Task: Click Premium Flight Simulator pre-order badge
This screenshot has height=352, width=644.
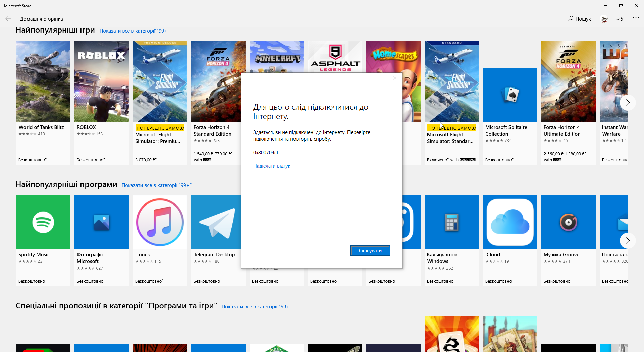Action: (160, 128)
